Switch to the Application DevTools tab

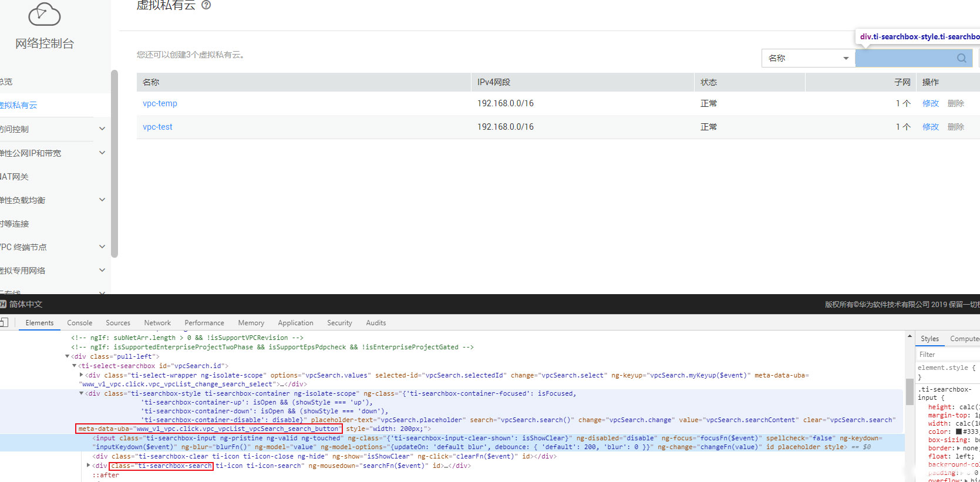[295, 323]
